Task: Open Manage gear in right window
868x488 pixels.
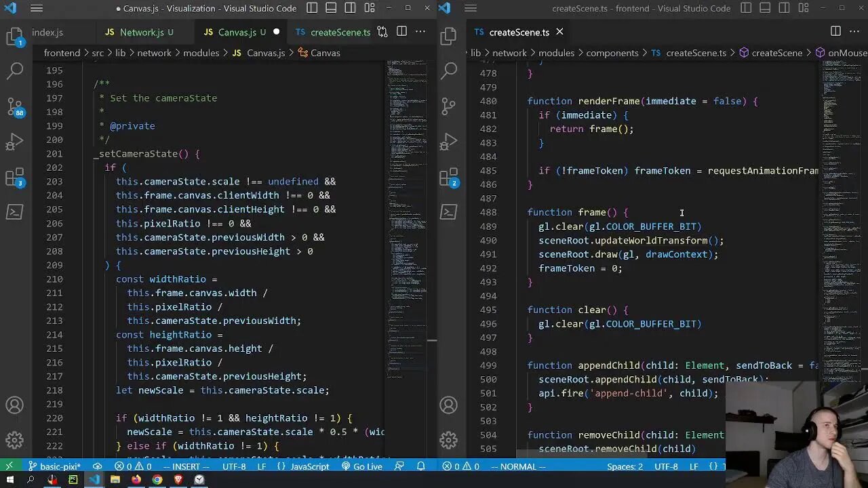Action: point(448,440)
